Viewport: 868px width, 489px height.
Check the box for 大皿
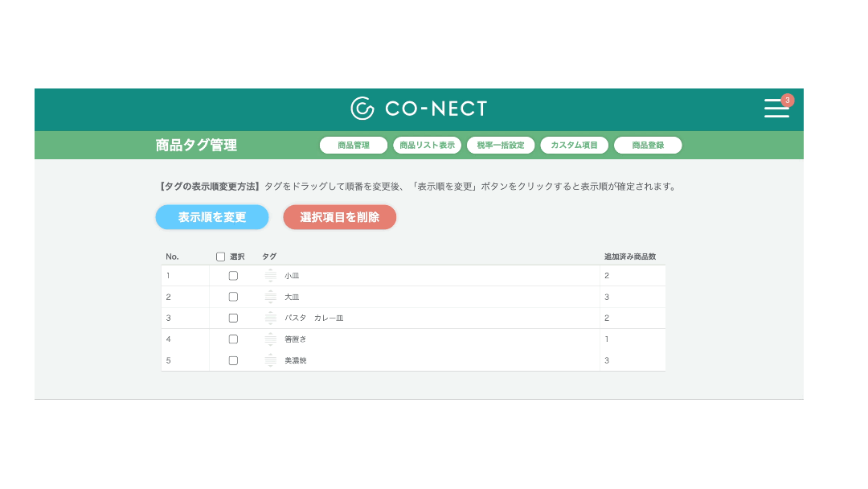coord(233,297)
